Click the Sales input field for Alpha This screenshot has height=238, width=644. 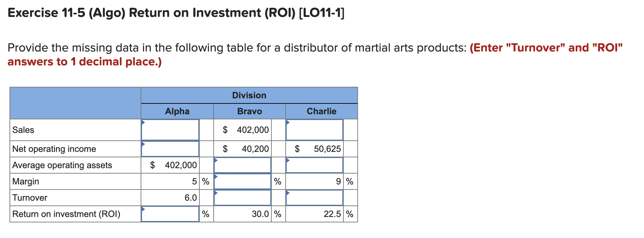(170, 130)
